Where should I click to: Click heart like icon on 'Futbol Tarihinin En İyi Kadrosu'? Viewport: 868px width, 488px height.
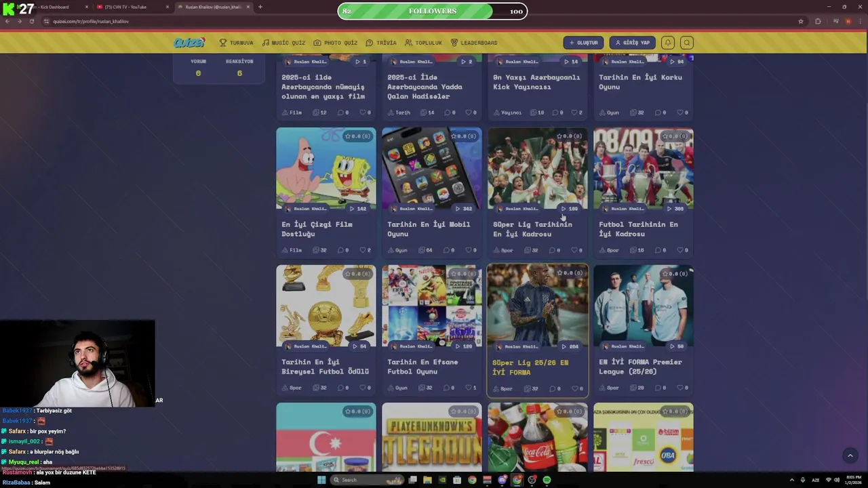coord(680,250)
